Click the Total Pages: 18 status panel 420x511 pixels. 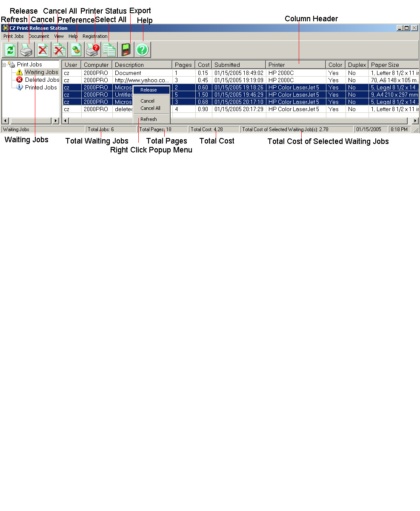click(163, 129)
